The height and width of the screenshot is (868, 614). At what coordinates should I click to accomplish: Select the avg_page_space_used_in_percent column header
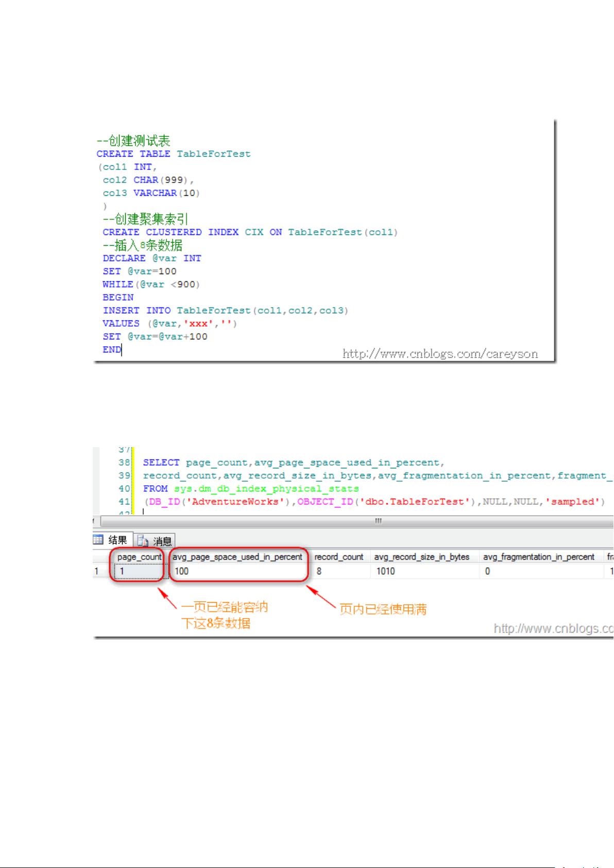tap(237, 557)
